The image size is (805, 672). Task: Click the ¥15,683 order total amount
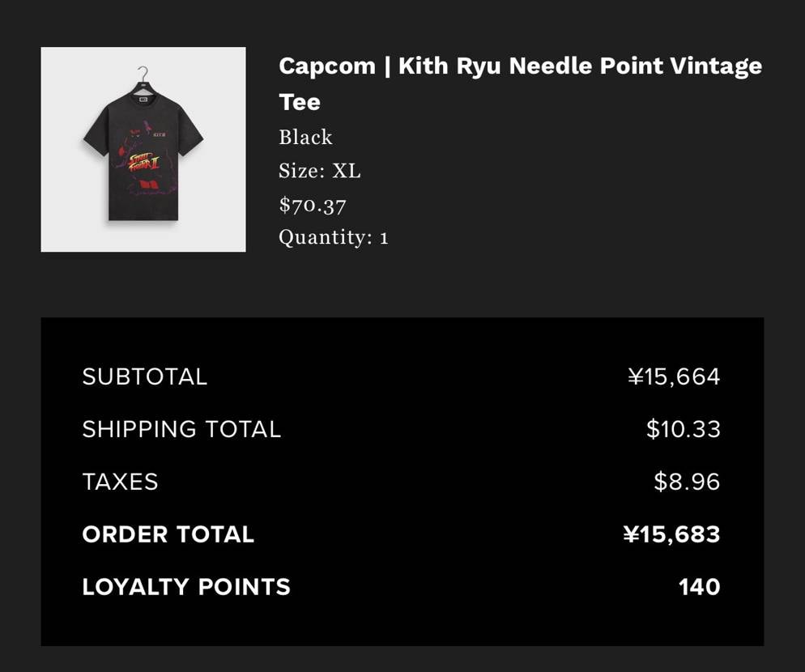click(x=671, y=534)
